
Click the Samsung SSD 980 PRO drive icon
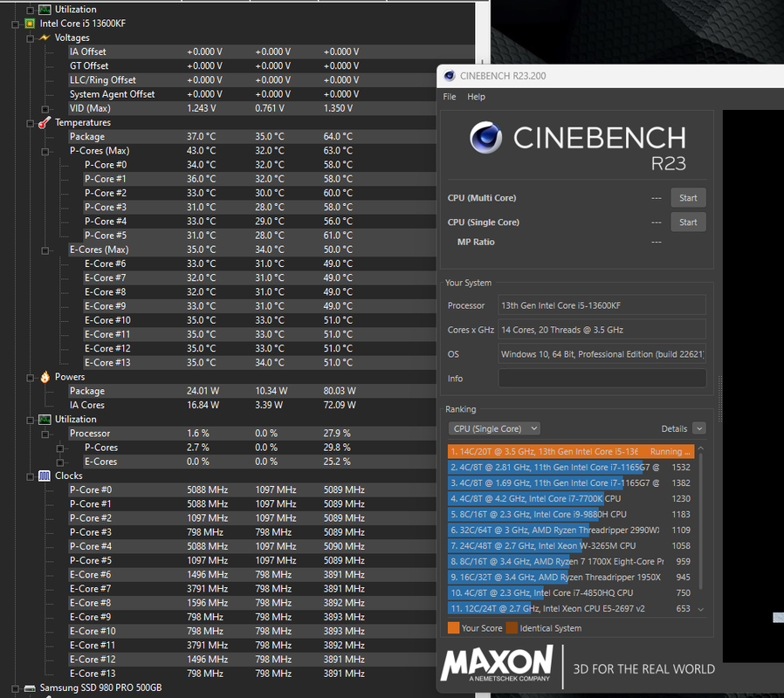30,688
